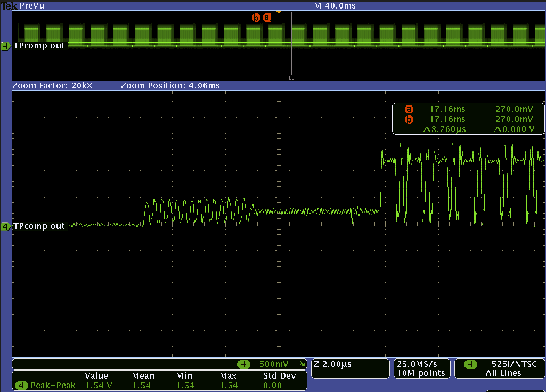The width and height of the screenshot is (546, 392).
Task: Click trigger source badge '4' beside '525i/NTSC'
Action: [470, 364]
